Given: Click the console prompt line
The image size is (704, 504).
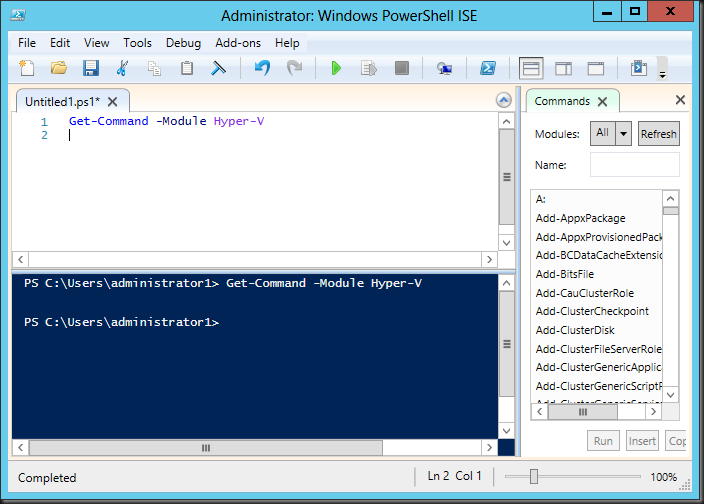Looking at the screenshot, I should [x=122, y=322].
